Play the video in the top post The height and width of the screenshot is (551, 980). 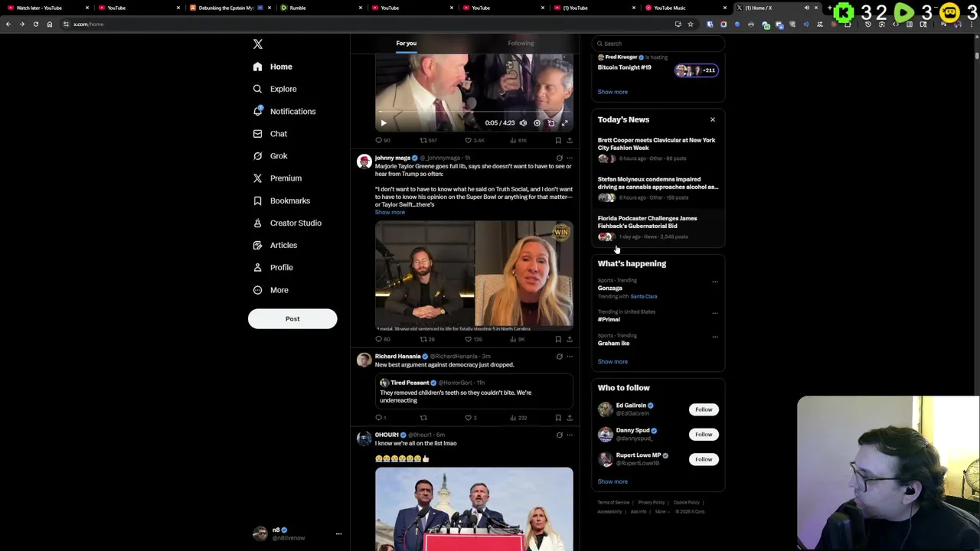(x=384, y=122)
